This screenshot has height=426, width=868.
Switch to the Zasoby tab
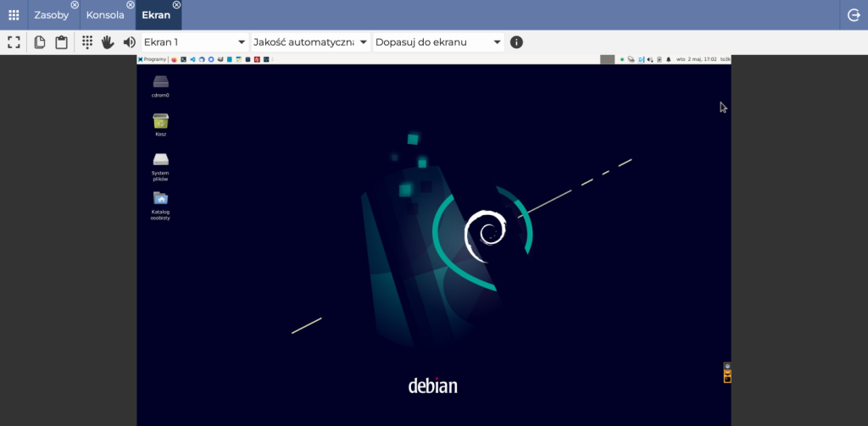pyautogui.click(x=51, y=15)
